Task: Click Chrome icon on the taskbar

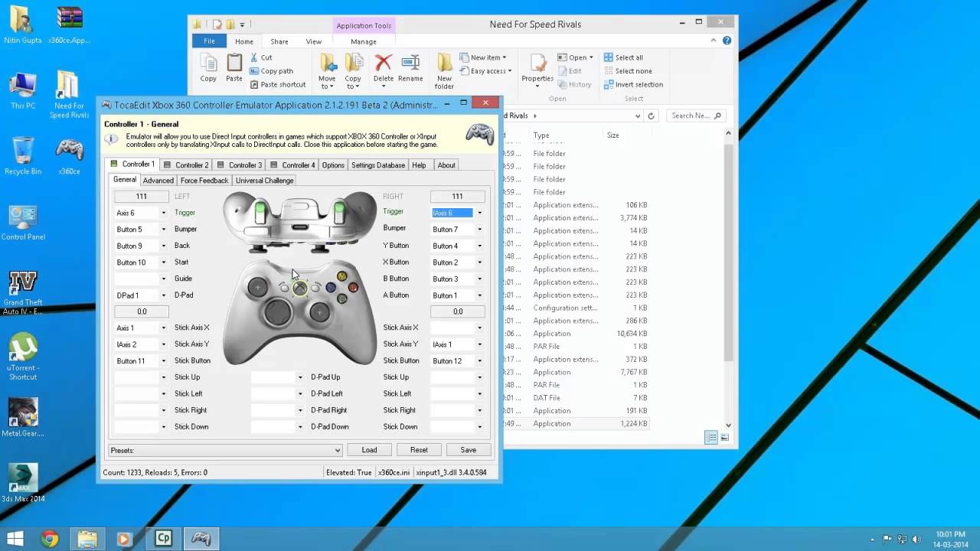Action: 50,539
